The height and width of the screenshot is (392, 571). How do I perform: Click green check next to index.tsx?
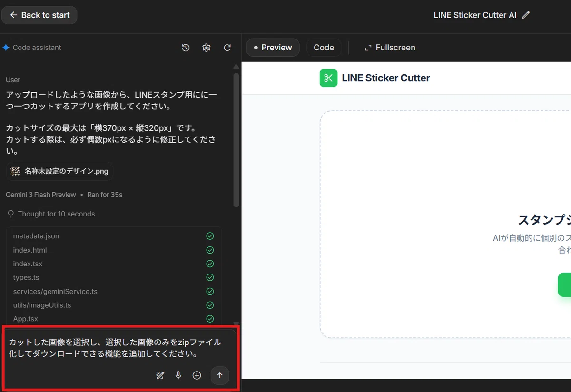click(210, 264)
